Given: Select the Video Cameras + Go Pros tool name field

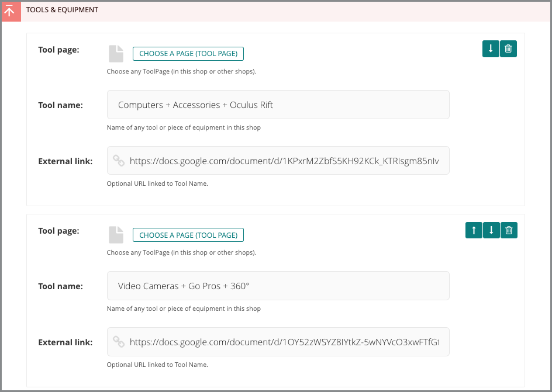Looking at the screenshot, I should 277,286.
